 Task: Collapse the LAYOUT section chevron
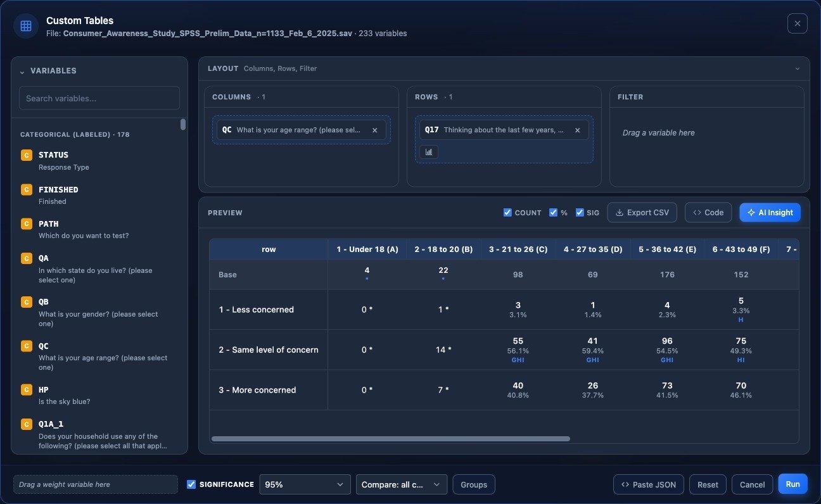797,68
